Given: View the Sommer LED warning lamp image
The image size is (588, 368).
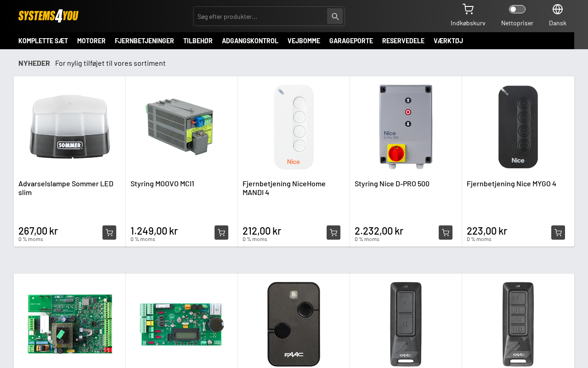Looking at the screenshot, I should click(x=70, y=126).
